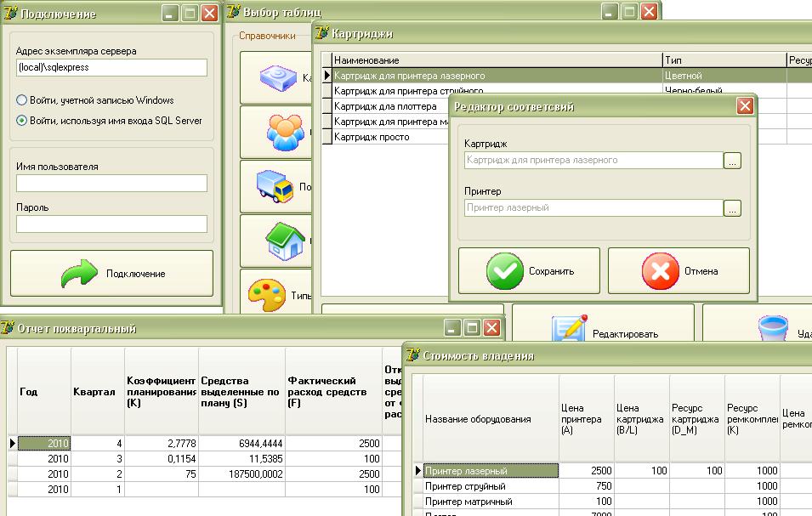Open printer picker with ellipsis button
The height and width of the screenshot is (516, 812).
tap(732, 207)
